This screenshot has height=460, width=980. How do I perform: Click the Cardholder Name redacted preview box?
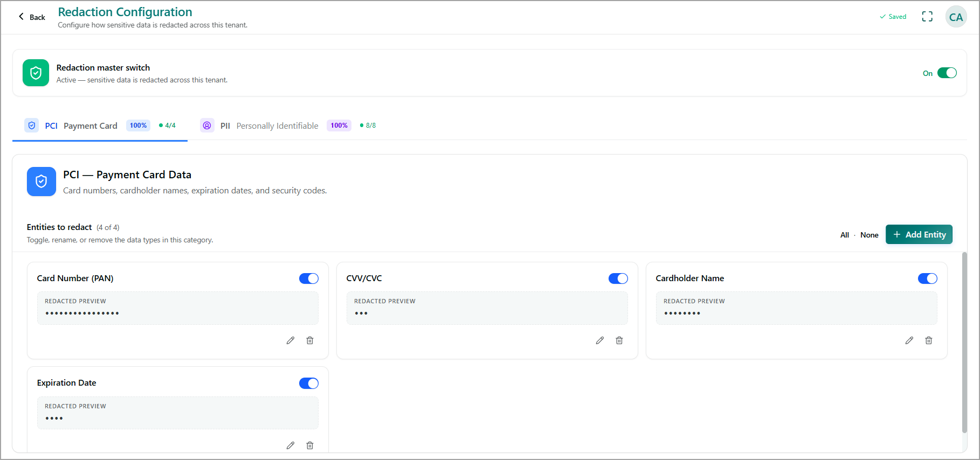797,308
